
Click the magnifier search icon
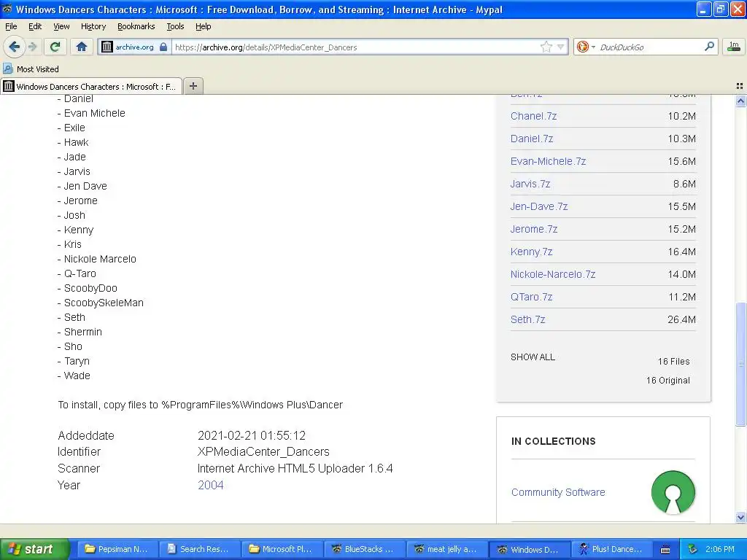click(709, 47)
